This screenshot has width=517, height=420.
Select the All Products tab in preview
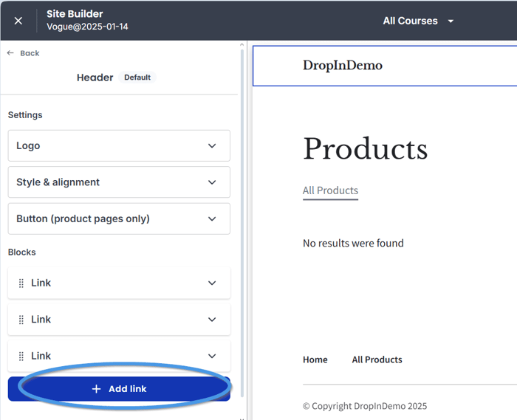pyautogui.click(x=330, y=190)
